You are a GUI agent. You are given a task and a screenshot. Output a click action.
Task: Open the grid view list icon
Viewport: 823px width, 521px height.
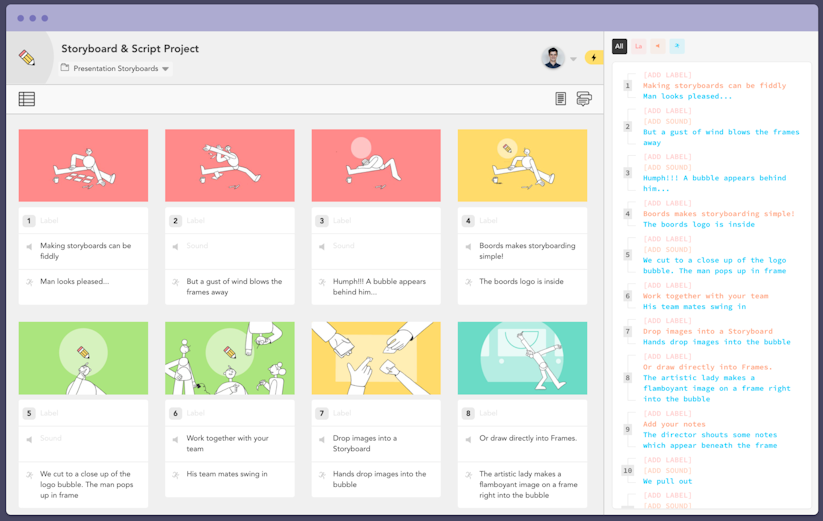tap(27, 99)
